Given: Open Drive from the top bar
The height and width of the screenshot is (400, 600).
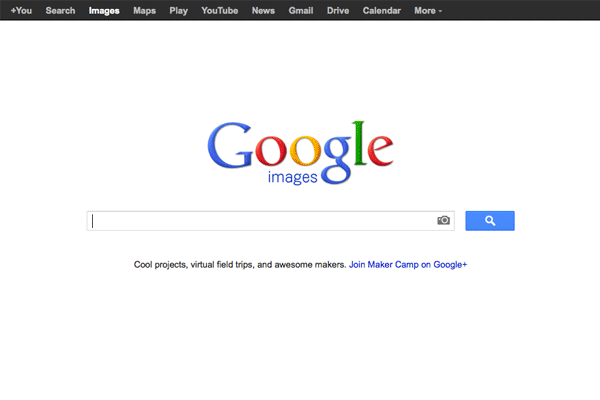Looking at the screenshot, I should pyautogui.click(x=338, y=11).
